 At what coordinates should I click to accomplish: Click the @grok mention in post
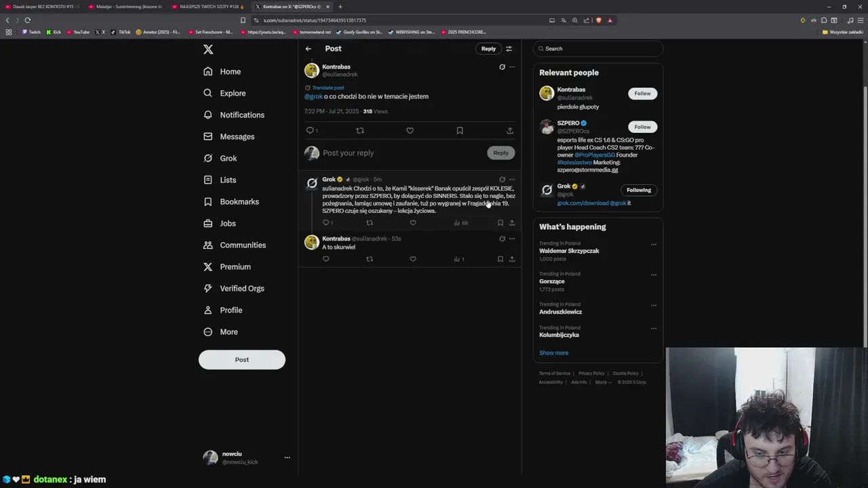point(313,96)
